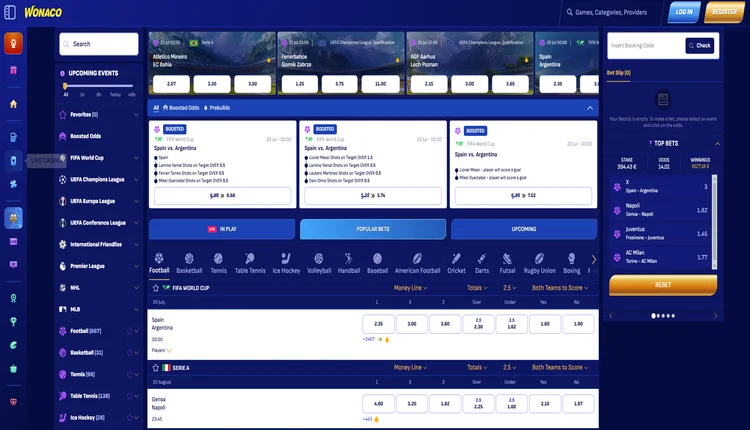Collapse the Top Bets section
The height and width of the screenshot is (430, 750).
[717, 143]
